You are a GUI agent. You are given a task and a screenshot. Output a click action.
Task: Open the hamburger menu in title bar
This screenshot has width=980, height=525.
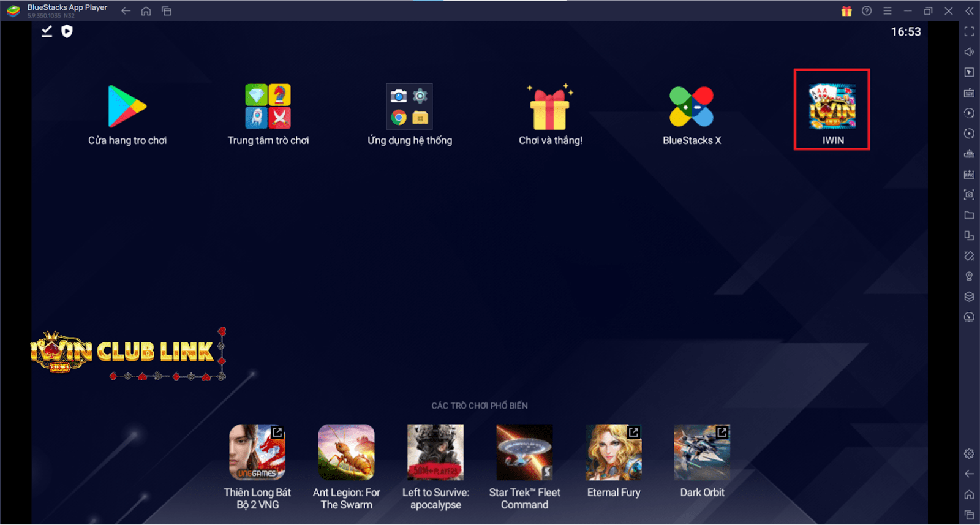[x=887, y=11]
